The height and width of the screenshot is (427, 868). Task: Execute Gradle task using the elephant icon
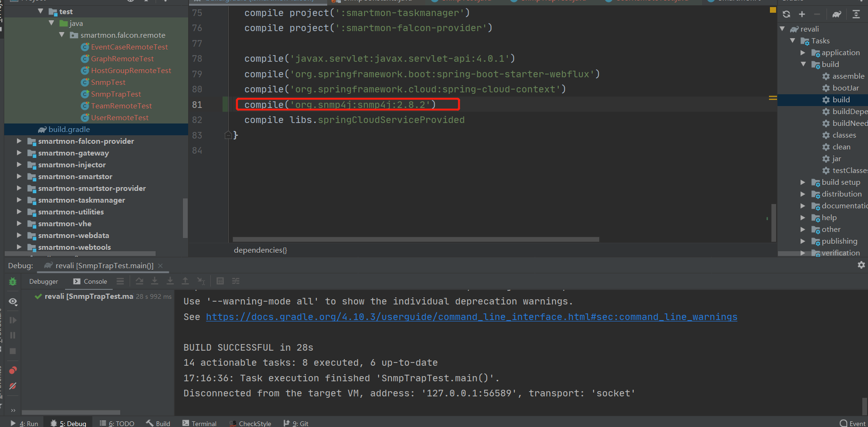pyautogui.click(x=837, y=14)
